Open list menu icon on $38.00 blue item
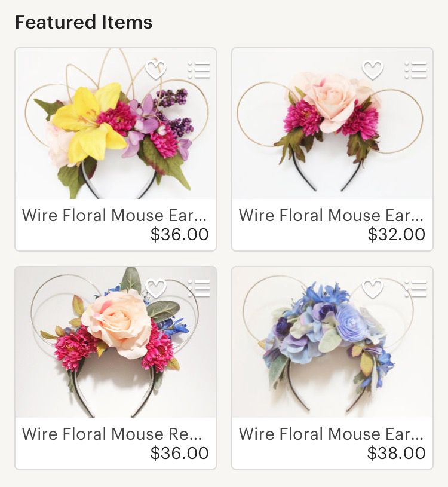This screenshot has height=487, width=448. tap(415, 289)
